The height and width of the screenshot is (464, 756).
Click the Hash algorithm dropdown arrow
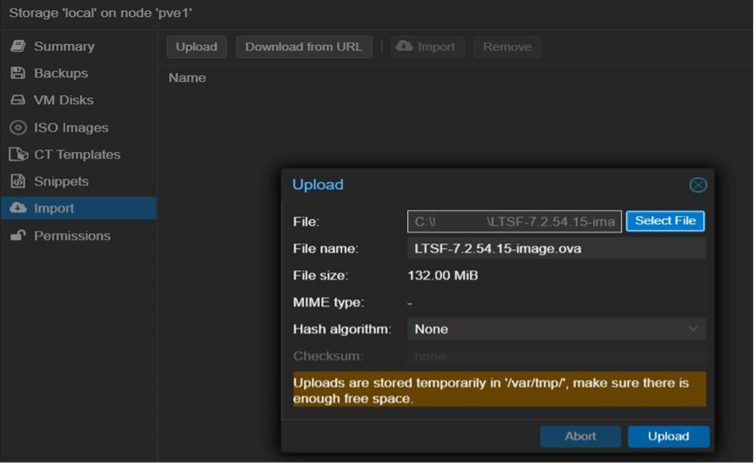click(x=693, y=329)
